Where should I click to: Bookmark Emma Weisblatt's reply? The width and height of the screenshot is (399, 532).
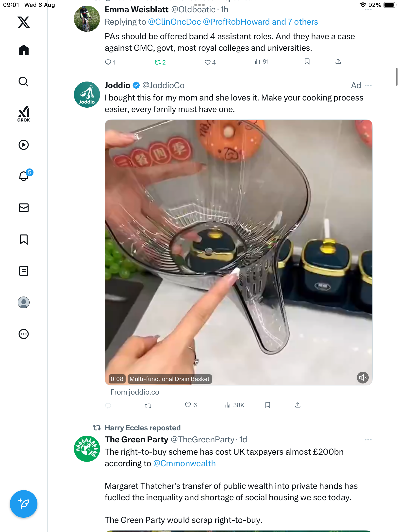click(307, 62)
